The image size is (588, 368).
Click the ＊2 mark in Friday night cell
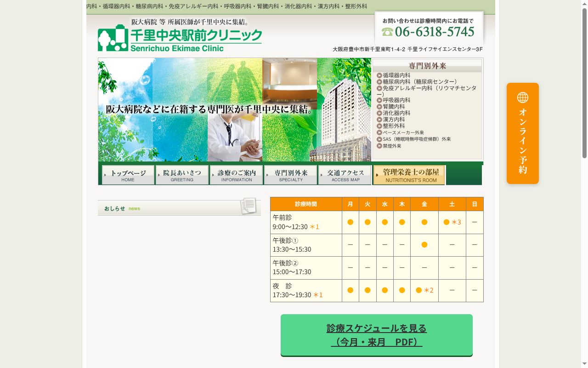click(429, 290)
